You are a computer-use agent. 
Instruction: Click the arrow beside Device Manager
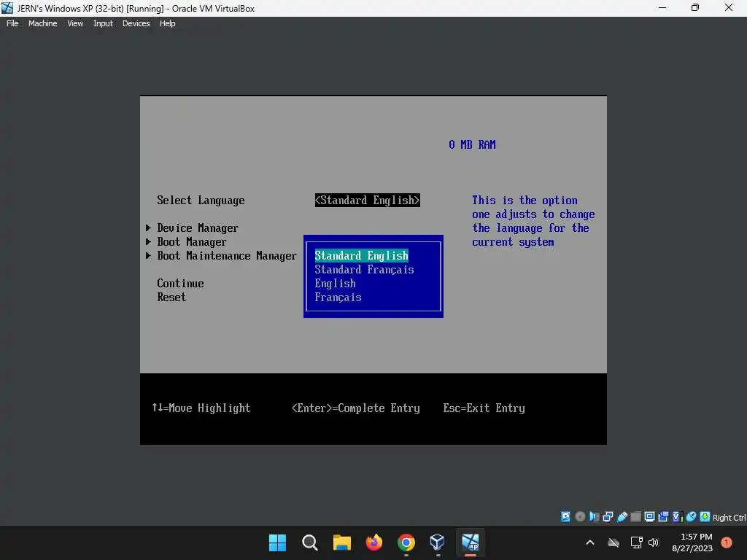148,228
